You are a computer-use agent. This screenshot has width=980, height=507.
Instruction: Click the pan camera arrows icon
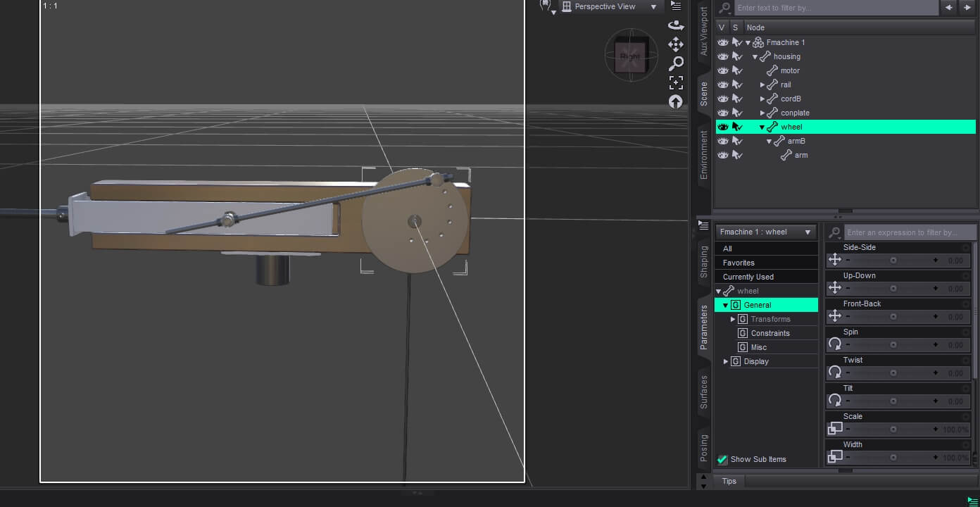[x=676, y=44]
